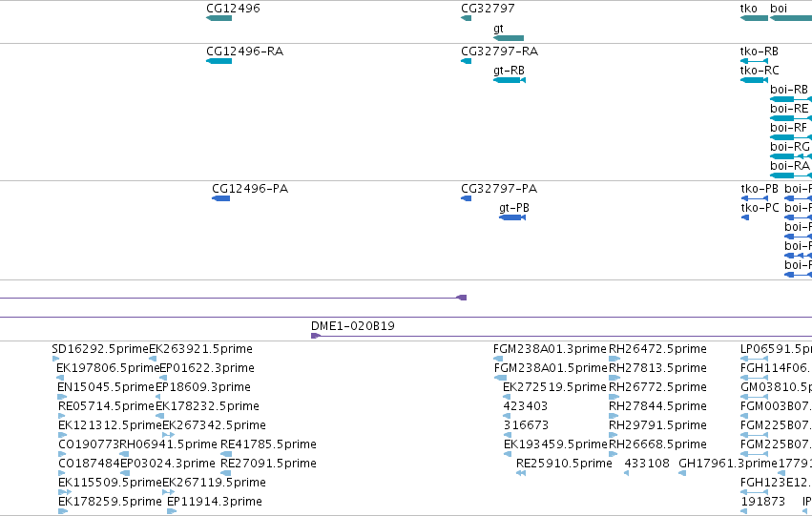This screenshot has height=516, width=812.
Task: Click the RH26472.5prime EST label
Action: [x=657, y=349]
